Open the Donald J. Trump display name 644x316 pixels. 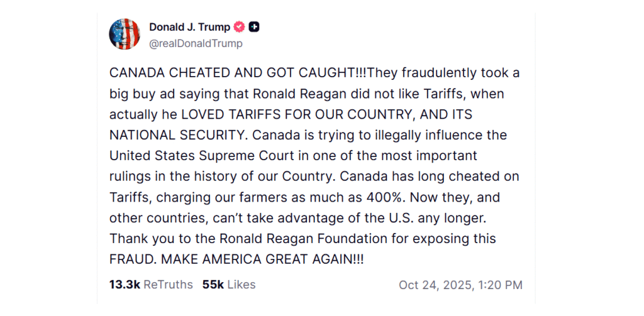(189, 27)
